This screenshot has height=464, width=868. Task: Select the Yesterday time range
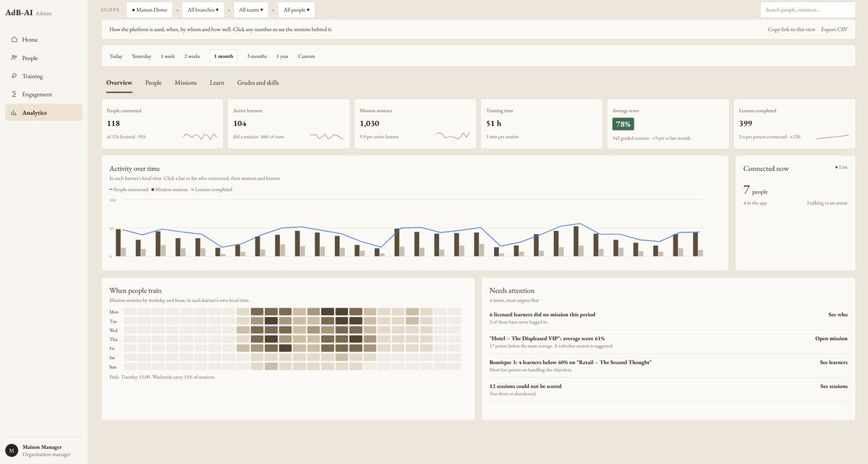(x=142, y=56)
